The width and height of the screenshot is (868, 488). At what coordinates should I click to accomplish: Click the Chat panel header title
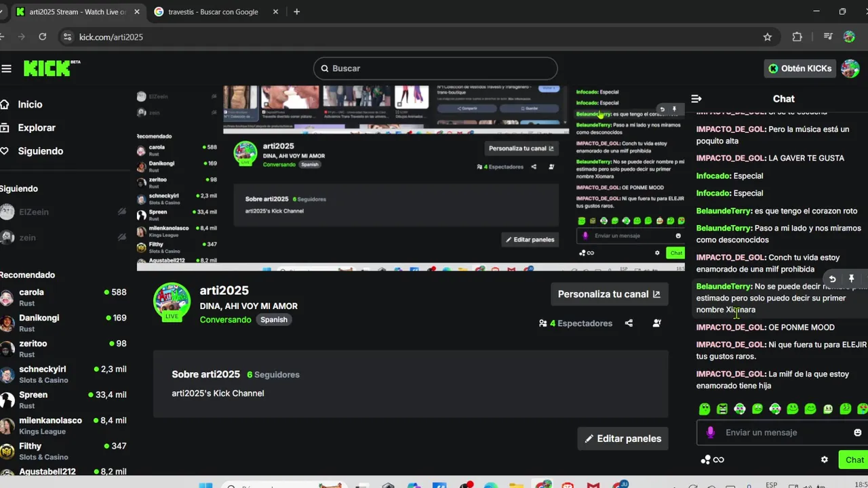tap(783, 99)
